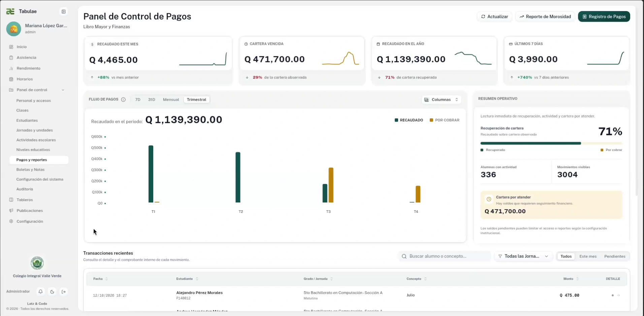Toggle dark mode moon icon
644x316 pixels.
coord(52,292)
